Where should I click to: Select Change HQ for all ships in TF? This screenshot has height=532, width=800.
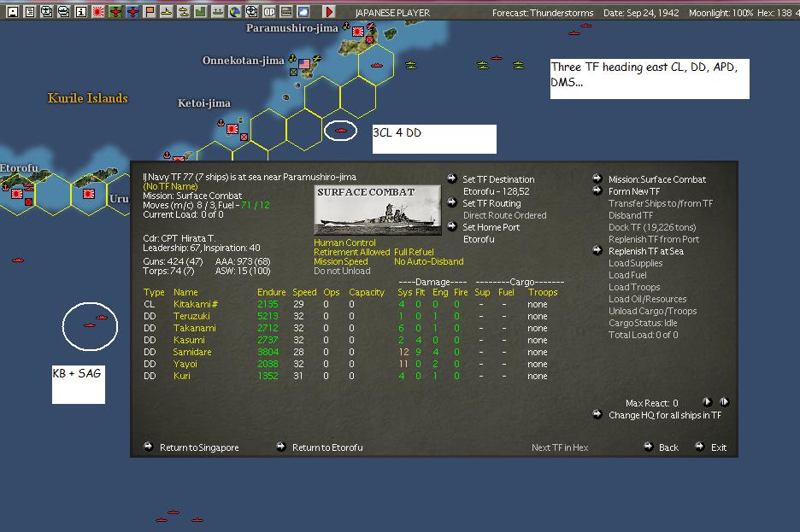click(665, 415)
